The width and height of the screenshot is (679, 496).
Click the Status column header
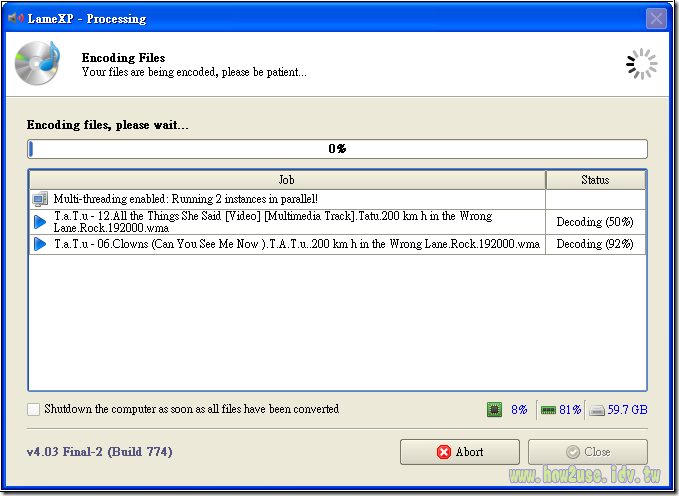click(595, 180)
